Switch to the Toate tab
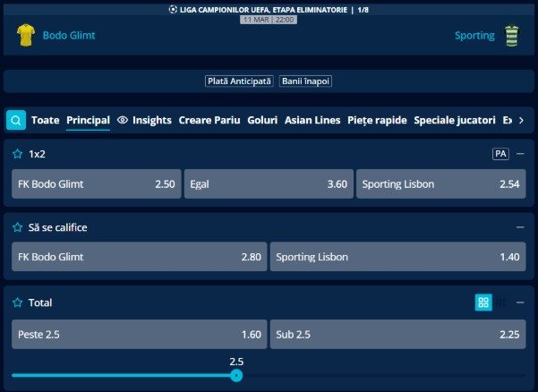This screenshot has width=538, height=392. click(46, 120)
